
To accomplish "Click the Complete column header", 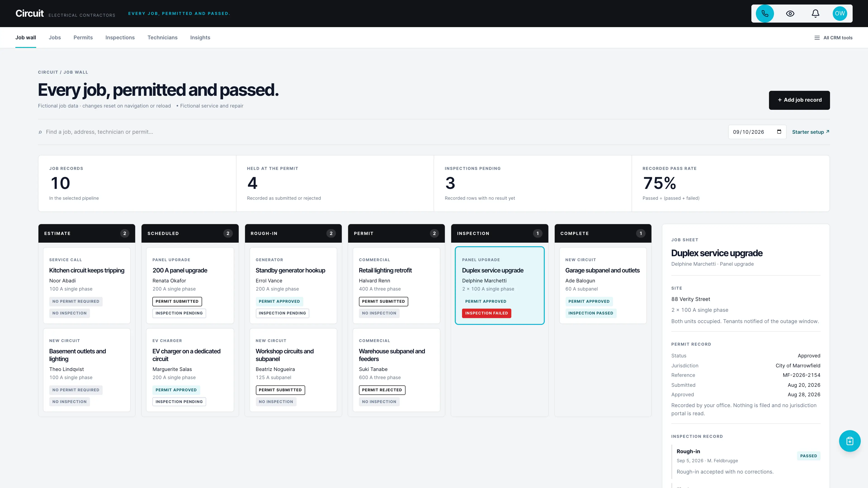I will 603,233.
